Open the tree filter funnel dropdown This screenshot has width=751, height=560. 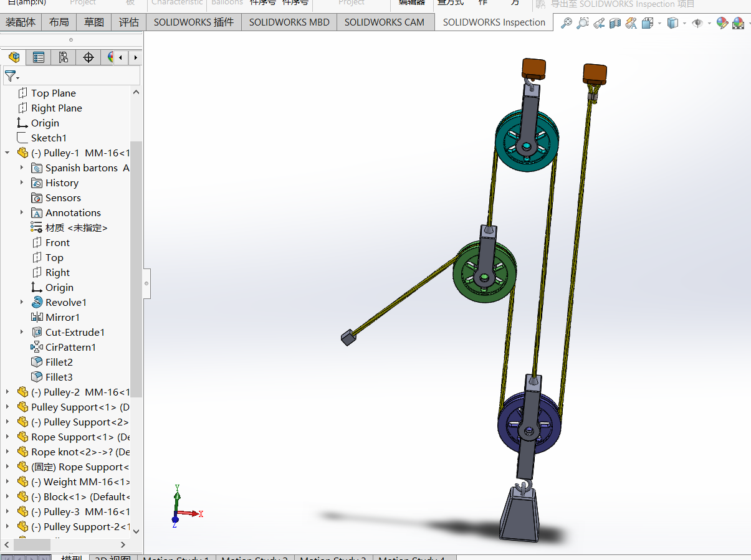(x=12, y=77)
